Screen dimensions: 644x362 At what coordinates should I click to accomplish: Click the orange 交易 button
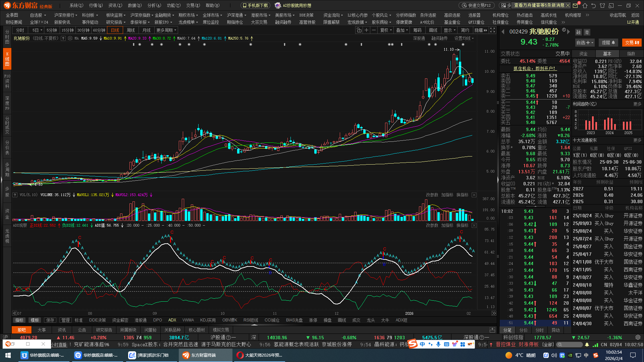[x=632, y=43]
